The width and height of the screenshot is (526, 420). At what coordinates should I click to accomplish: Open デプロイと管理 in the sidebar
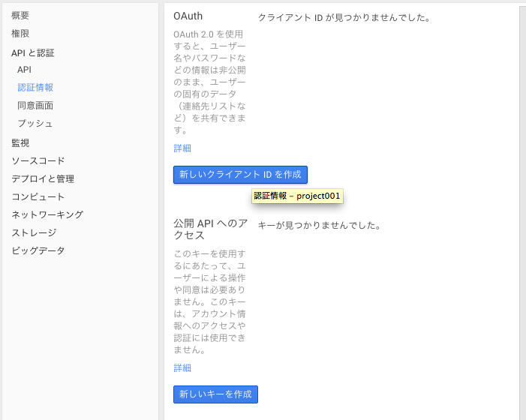pyautogui.click(x=43, y=178)
